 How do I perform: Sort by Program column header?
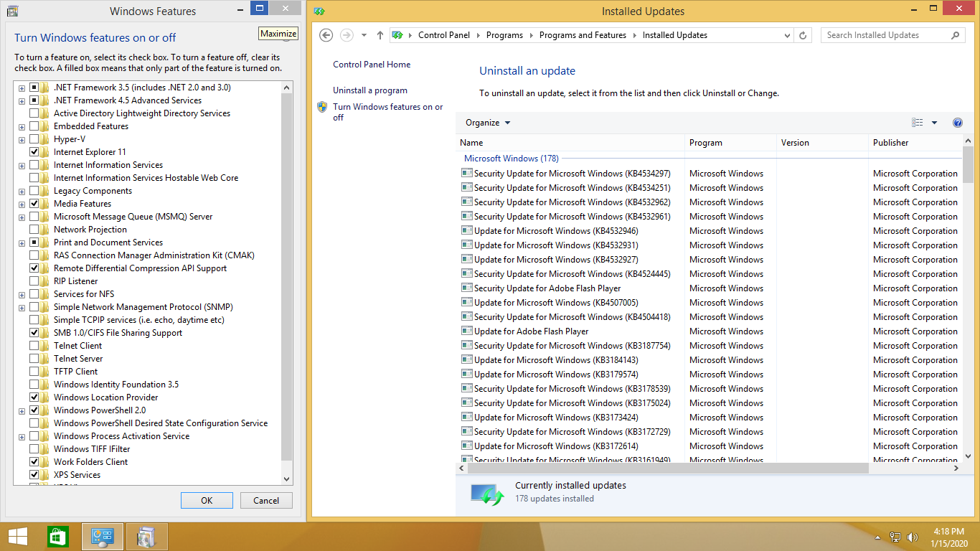click(731, 143)
